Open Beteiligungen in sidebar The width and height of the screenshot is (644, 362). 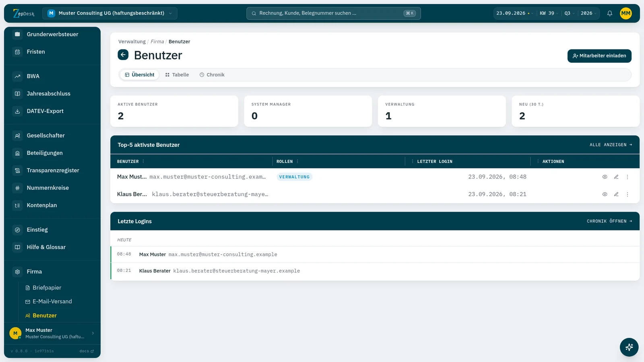[x=52, y=153]
